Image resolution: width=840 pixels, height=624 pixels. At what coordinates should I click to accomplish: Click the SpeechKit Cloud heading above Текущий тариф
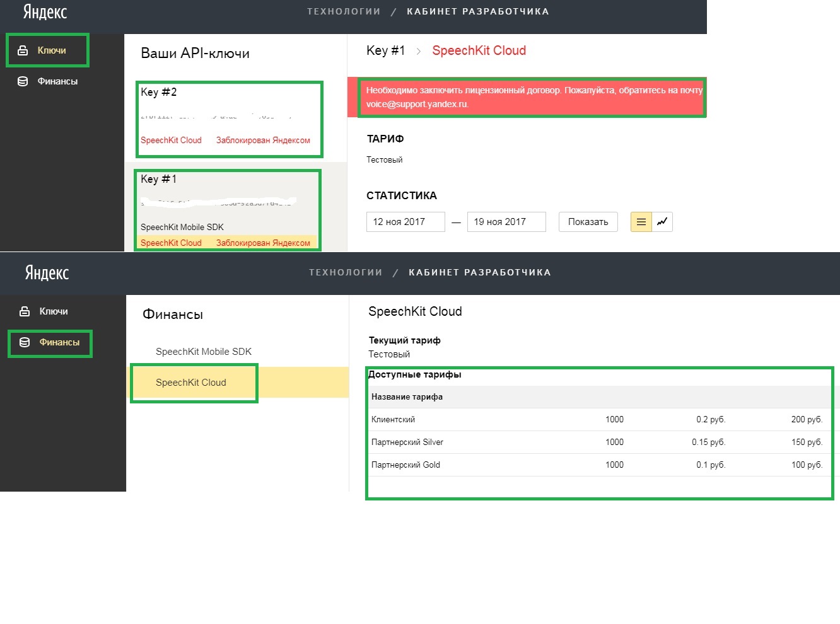pos(415,311)
